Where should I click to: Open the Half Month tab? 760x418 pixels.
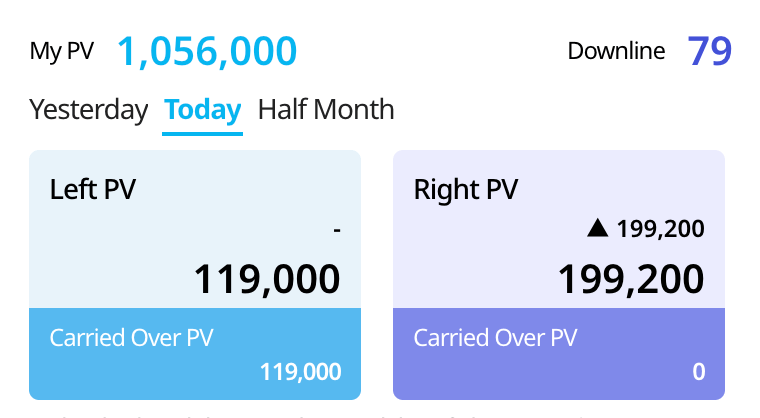point(326,110)
